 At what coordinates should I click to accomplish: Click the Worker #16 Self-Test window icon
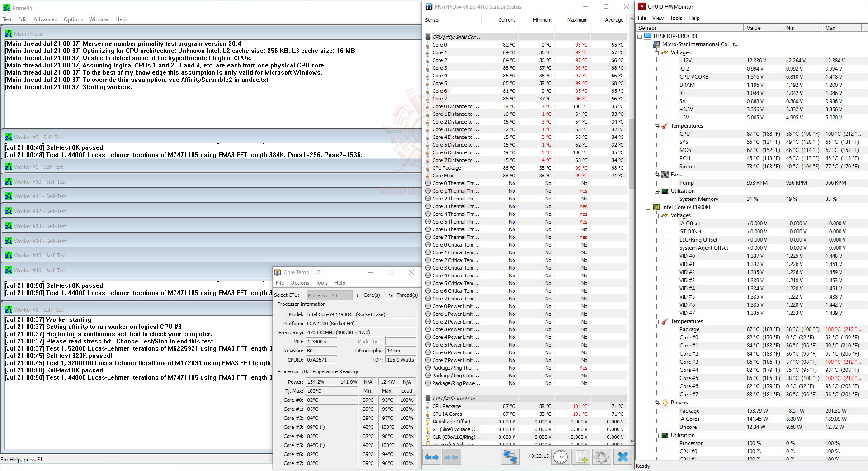(9, 270)
